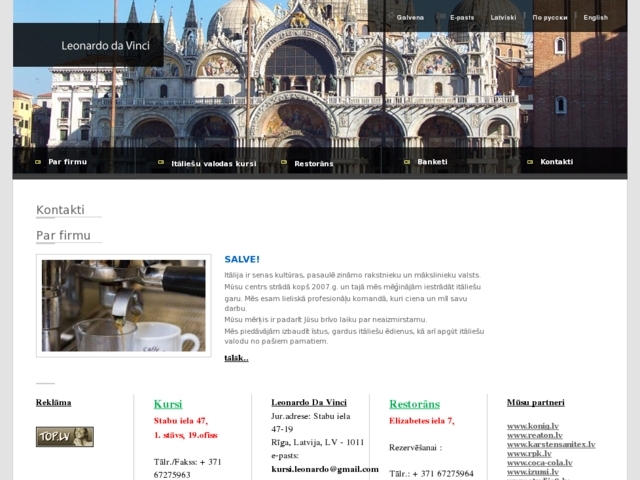Click the Galvena top link
The image size is (640, 480).
pyautogui.click(x=410, y=17)
